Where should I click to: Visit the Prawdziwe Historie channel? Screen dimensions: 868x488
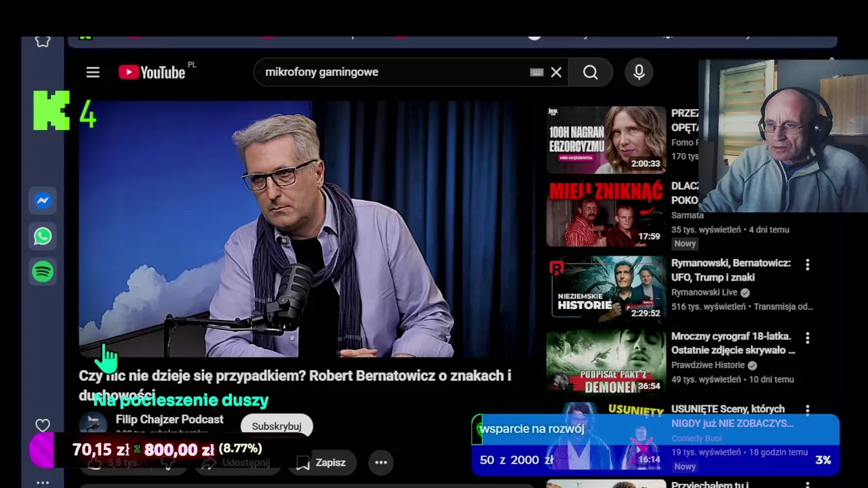708,365
